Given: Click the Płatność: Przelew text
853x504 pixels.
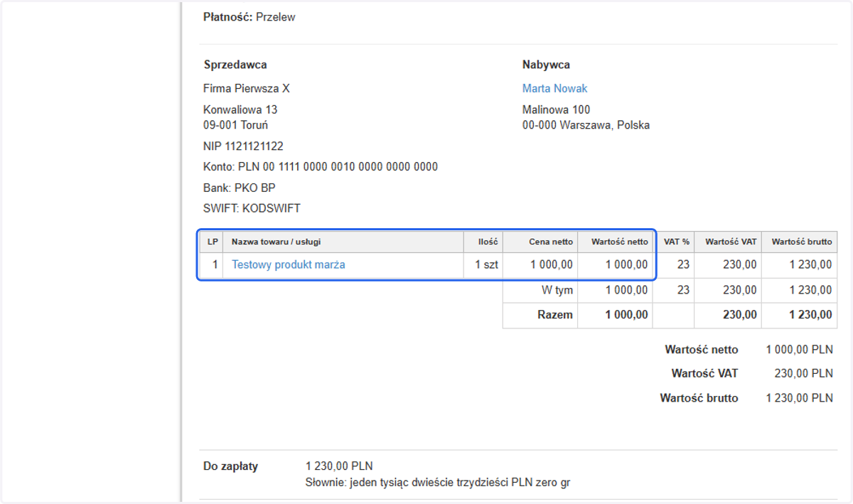Looking at the screenshot, I should (x=249, y=17).
